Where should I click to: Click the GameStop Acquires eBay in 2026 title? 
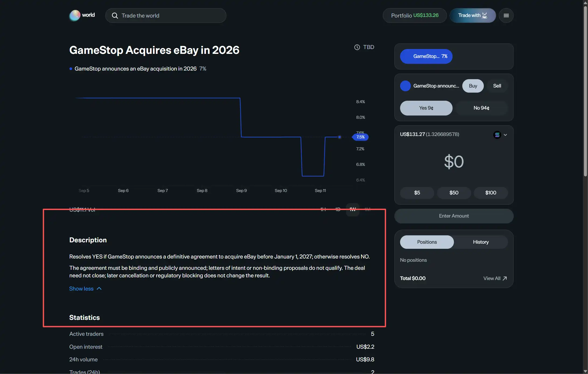pos(154,50)
